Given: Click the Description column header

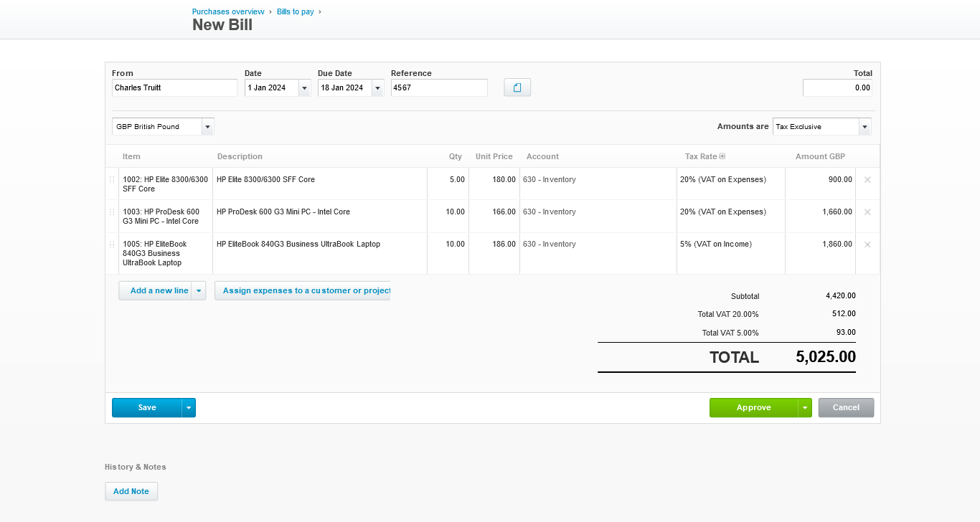Looking at the screenshot, I should tap(240, 156).
